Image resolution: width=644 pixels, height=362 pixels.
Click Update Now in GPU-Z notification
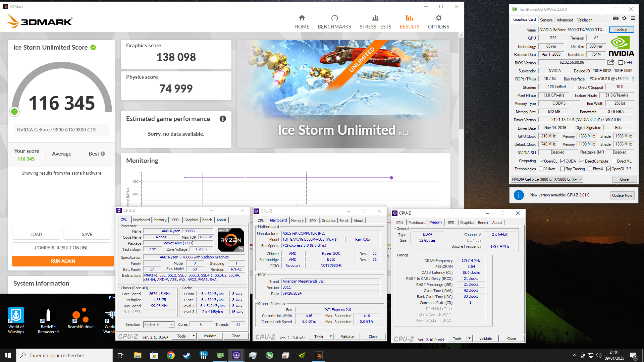coord(622,195)
